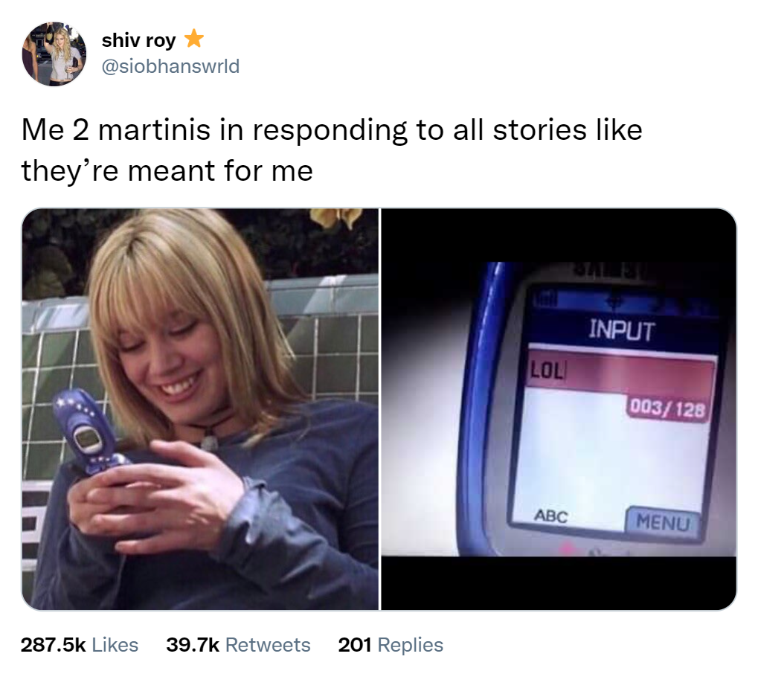Click the INPUT header on phone screen
Viewport: 758px width, 700px height.
pyautogui.click(x=621, y=331)
